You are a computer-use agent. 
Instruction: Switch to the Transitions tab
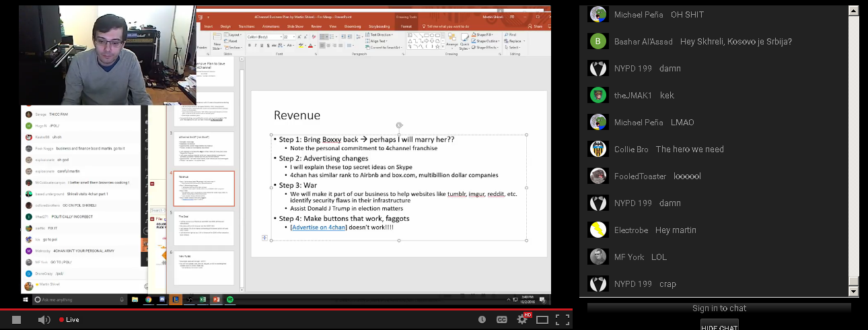tap(246, 26)
